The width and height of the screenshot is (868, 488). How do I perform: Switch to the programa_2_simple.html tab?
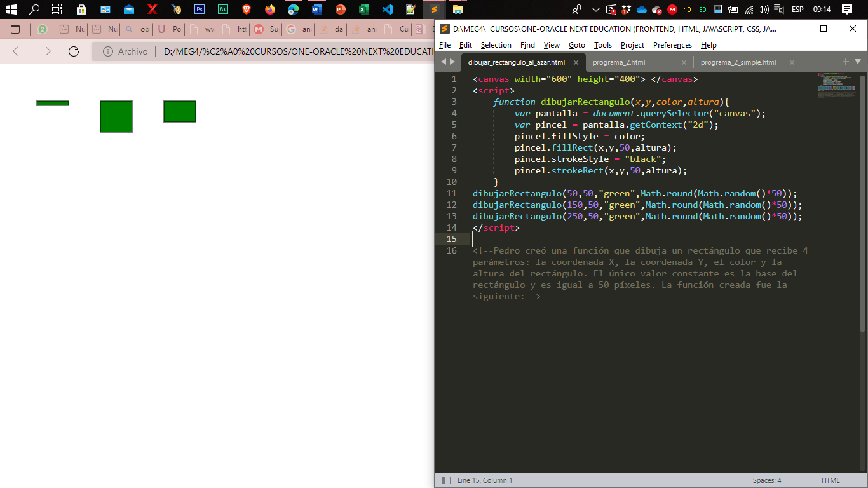coord(738,62)
